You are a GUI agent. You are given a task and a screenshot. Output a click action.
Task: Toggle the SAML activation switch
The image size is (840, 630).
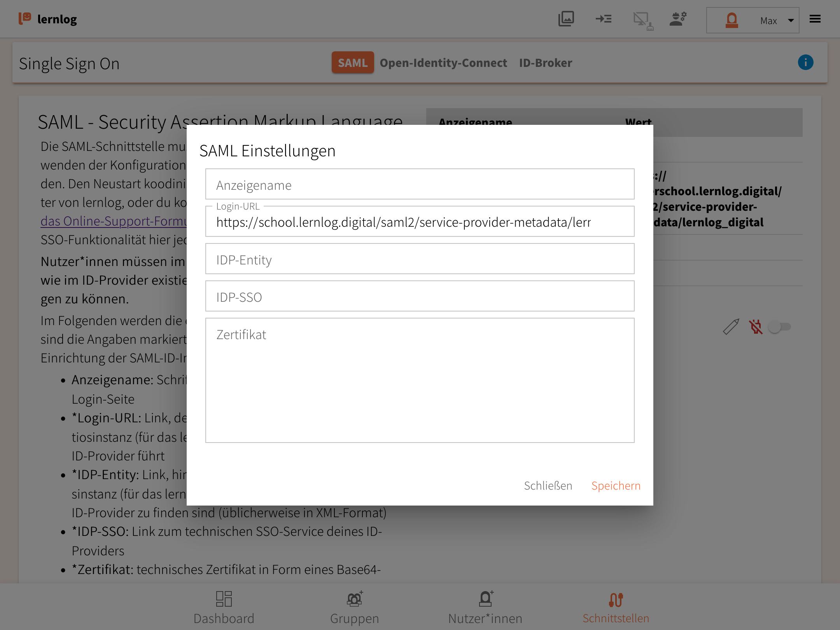779,327
